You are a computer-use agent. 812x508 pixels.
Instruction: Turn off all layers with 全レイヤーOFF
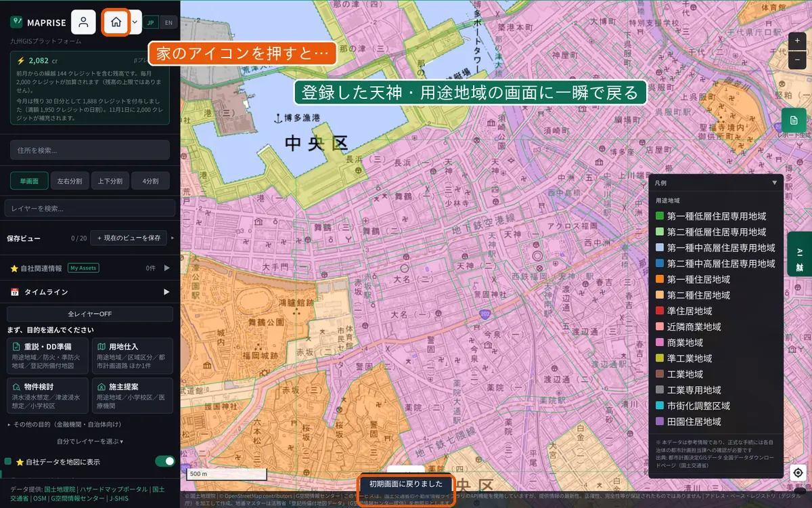90,314
